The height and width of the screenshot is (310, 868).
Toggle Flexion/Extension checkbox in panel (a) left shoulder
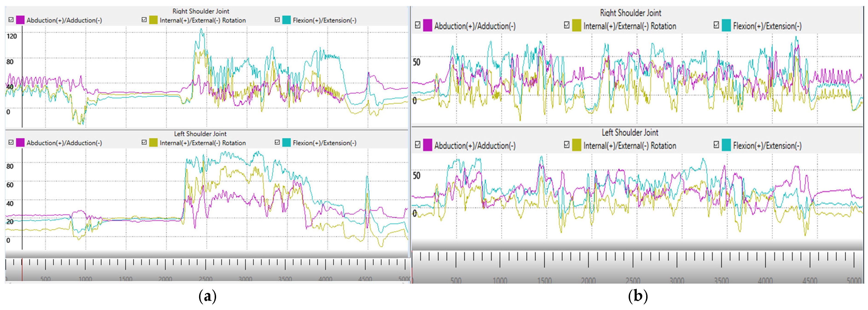pos(277,142)
